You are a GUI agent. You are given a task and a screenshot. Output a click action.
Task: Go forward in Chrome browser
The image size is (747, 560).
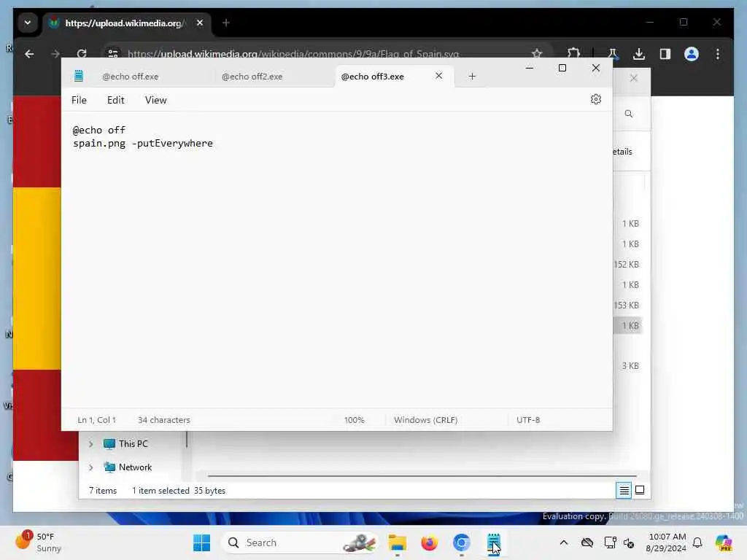pyautogui.click(x=55, y=54)
